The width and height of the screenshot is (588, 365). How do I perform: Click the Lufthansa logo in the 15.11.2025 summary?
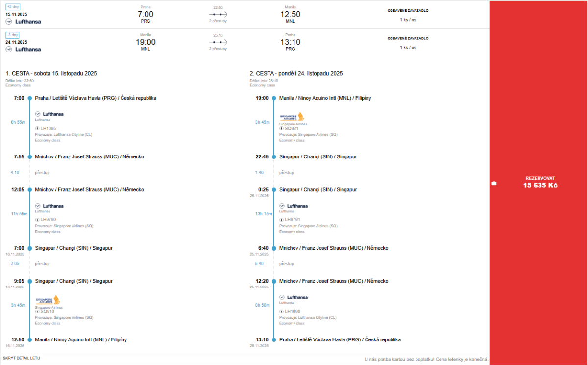(x=24, y=22)
